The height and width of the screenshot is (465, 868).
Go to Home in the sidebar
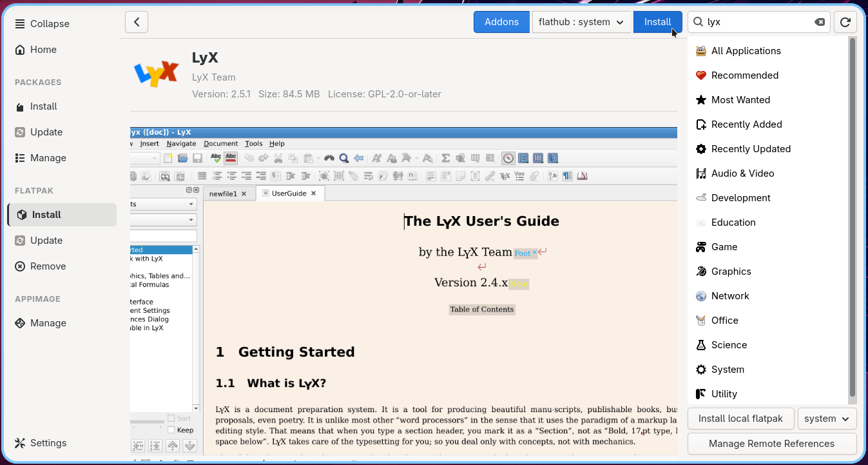(62, 50)
